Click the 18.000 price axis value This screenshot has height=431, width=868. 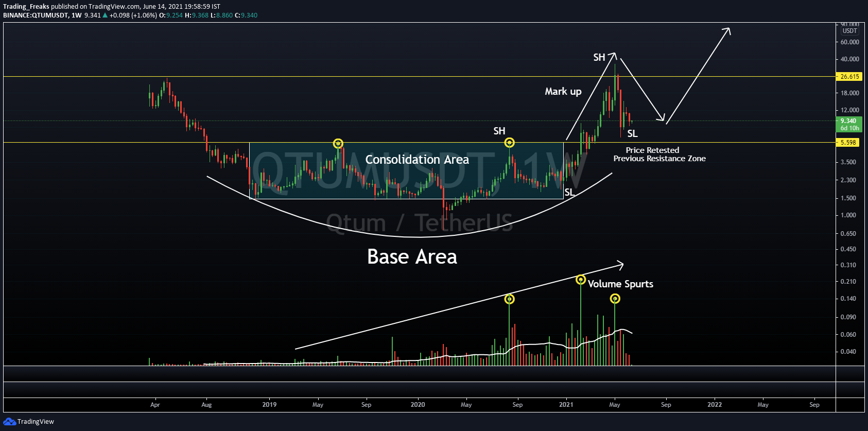point(850,93)
